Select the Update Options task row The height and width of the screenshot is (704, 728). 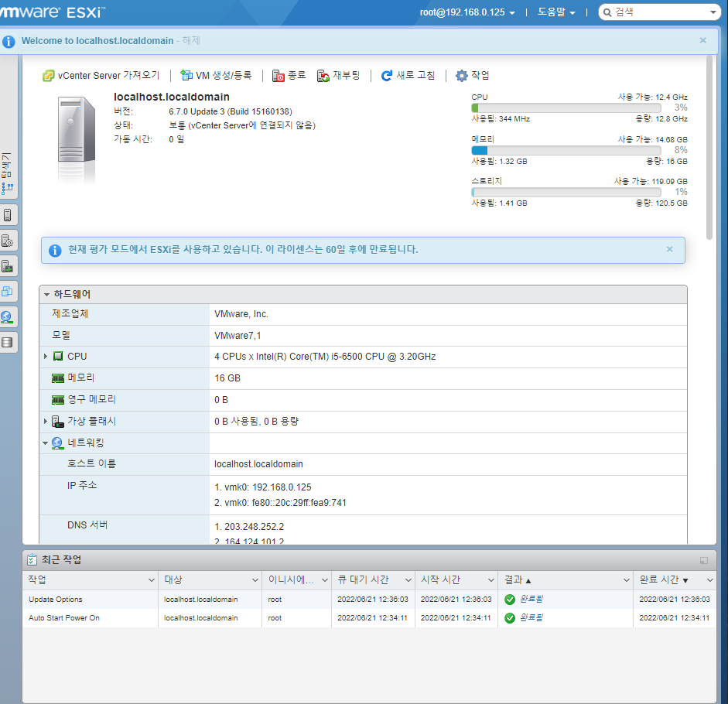click(369, 600)
